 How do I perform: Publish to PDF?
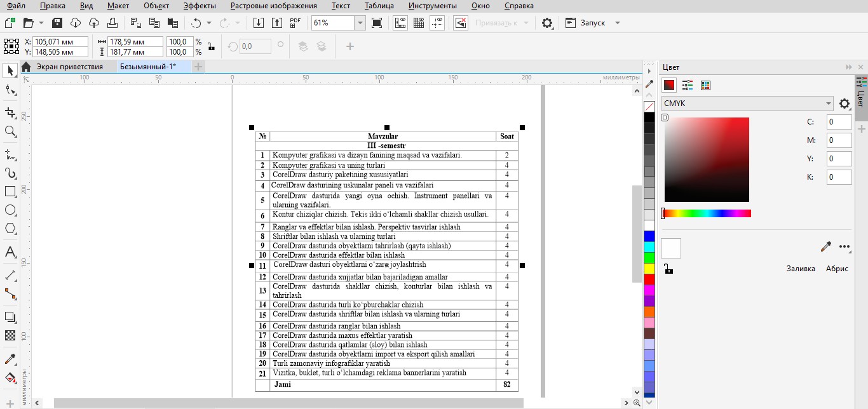click(x=295, y=23)
